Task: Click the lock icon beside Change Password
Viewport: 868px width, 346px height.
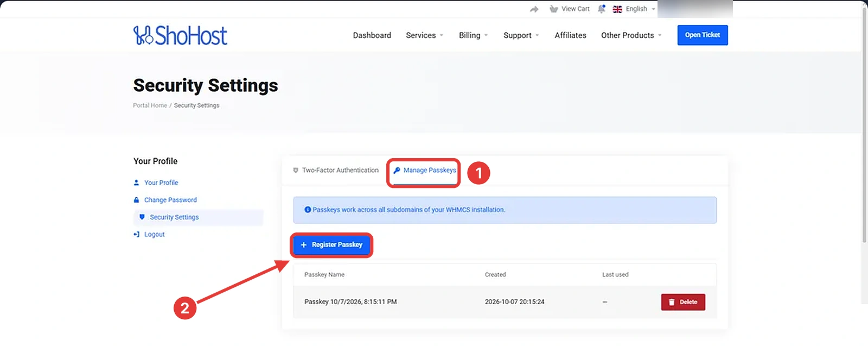Action: (136, 200)
